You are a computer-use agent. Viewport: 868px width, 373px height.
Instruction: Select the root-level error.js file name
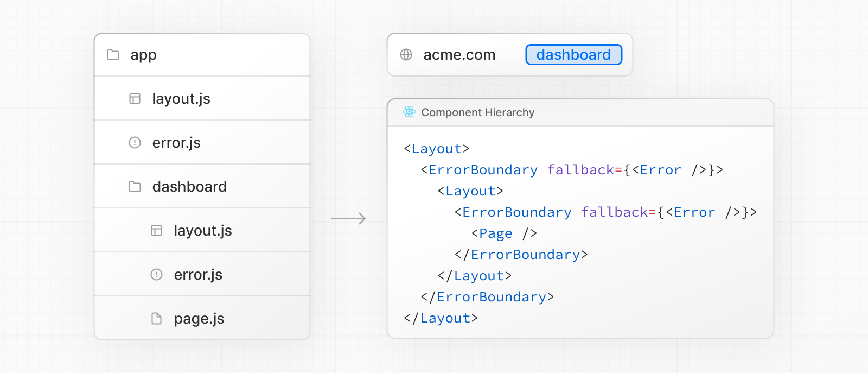pos(176,143)
